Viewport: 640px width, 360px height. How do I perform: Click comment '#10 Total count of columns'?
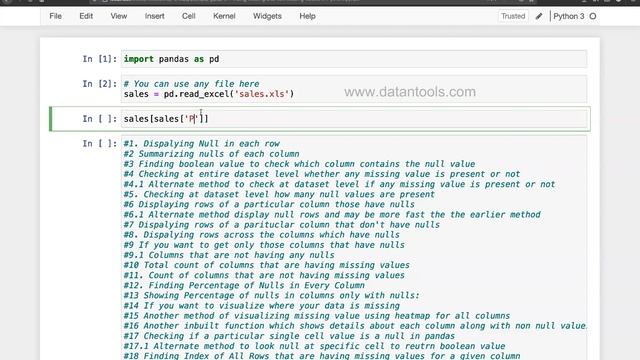click(267, 265)
